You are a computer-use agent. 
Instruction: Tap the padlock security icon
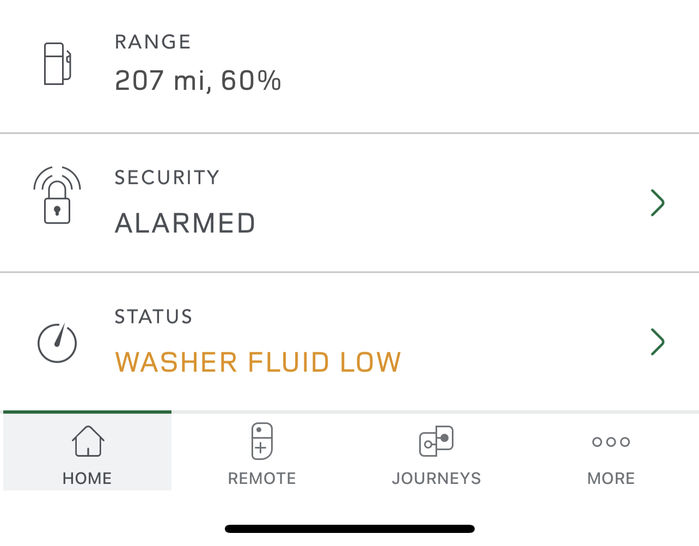pos(57,195)
